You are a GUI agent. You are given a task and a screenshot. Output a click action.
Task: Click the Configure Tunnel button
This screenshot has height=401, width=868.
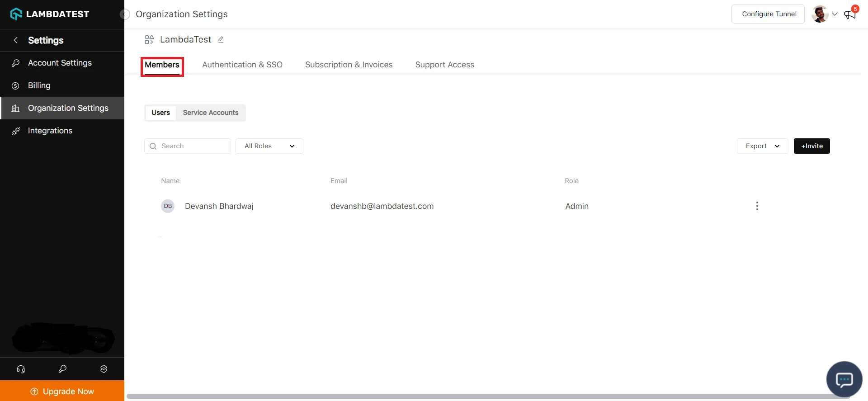(768, 14)
